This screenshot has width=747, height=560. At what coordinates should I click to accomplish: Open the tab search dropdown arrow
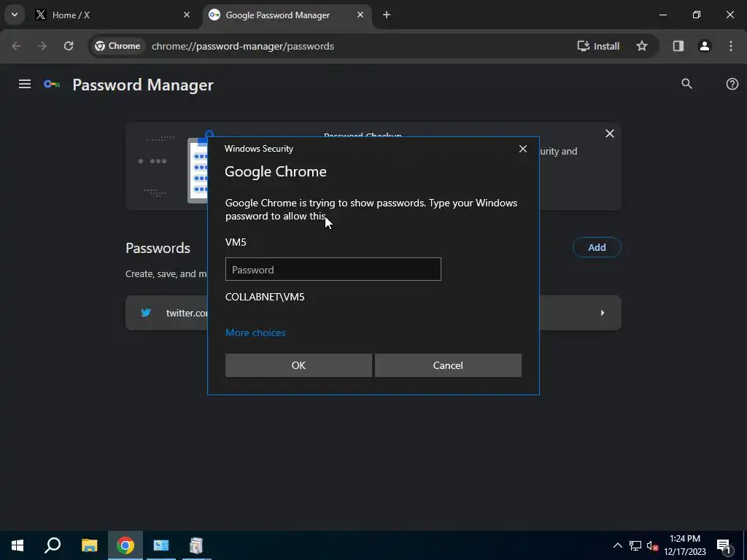[x=15, y=15]
